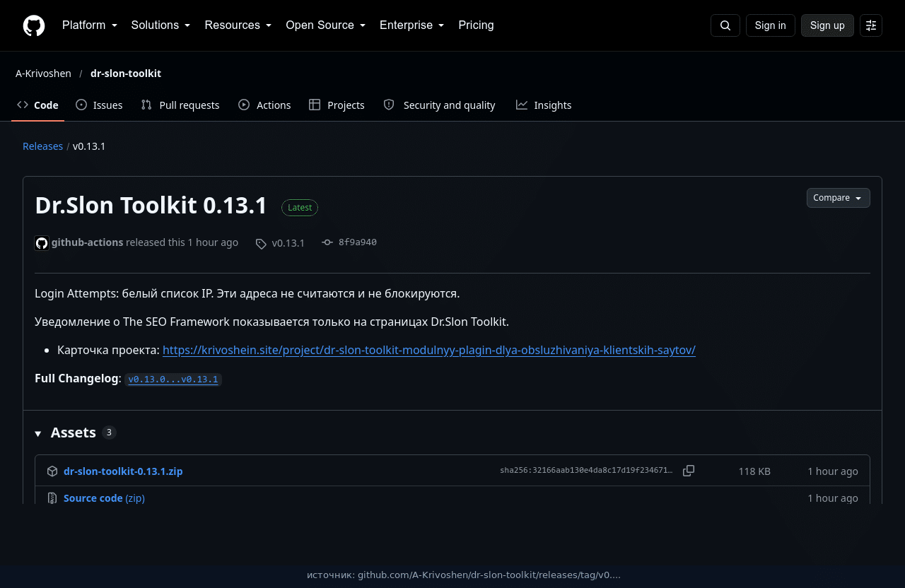
Task: Open the Compare dropdown
Action: point(839,198)
